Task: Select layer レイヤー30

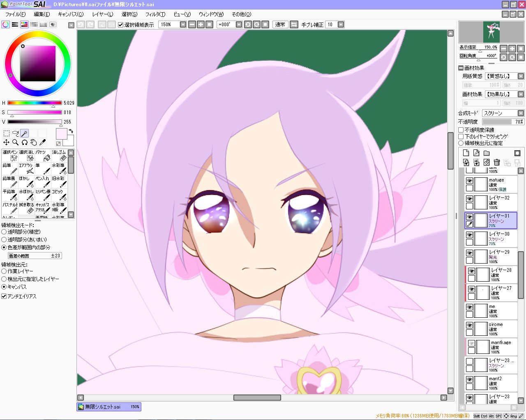Action: coord(491,239)
